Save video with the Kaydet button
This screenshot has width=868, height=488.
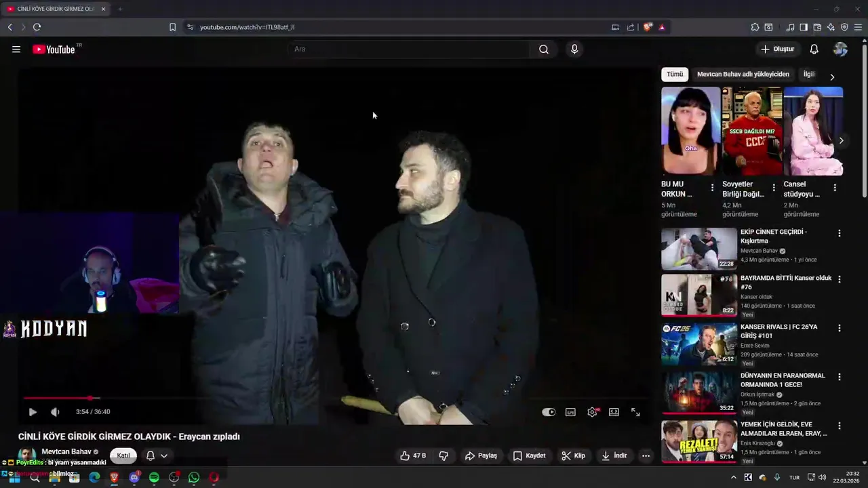pos(529,456)
